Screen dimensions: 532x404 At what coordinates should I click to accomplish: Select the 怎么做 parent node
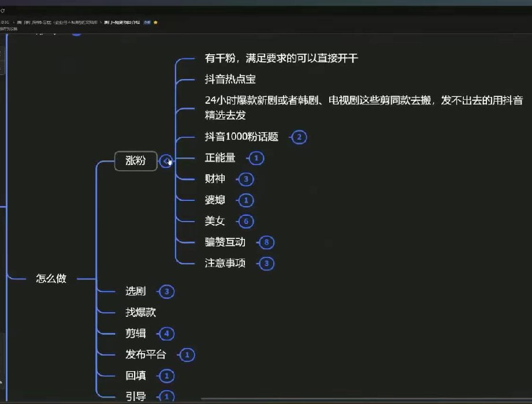click(x=51, y=279)
